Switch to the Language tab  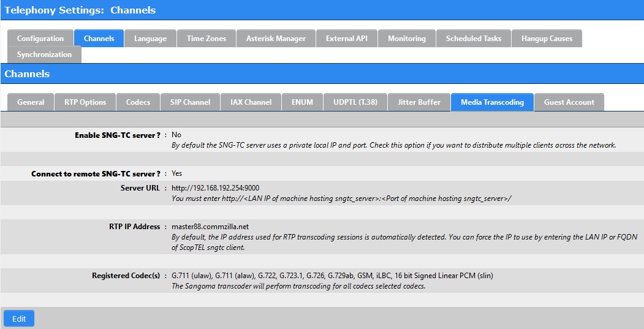150,39
